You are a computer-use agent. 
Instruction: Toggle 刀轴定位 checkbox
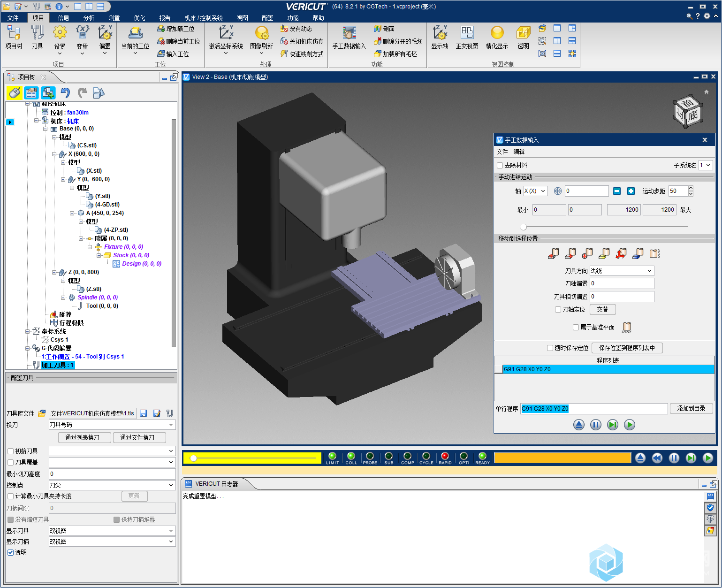coord(558,309)
